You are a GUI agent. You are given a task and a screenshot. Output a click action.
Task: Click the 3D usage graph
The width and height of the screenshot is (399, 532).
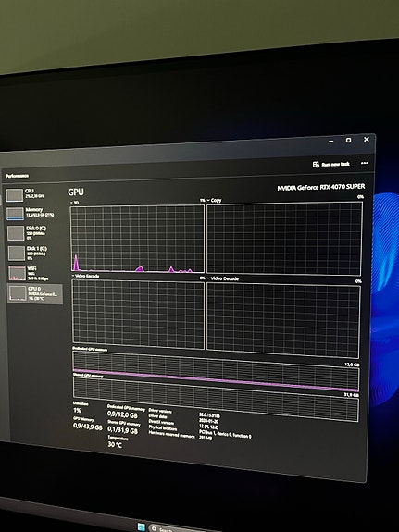pyautogui.click(x=137, y=238)
